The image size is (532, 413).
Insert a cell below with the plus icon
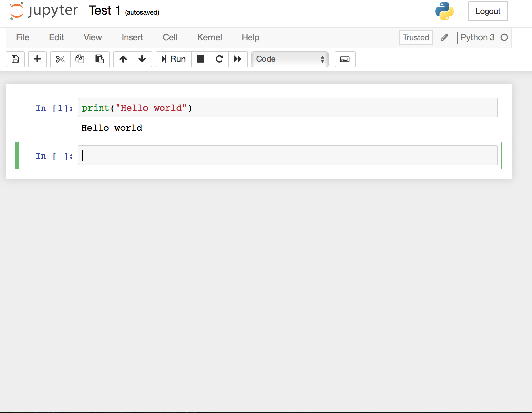pyautogui.click(x=37, y=59)
